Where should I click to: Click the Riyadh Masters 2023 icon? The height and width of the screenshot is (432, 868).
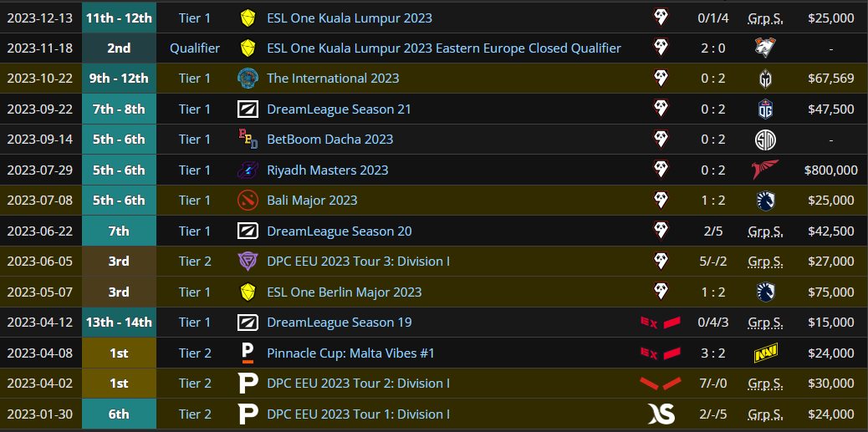[x=248, y=170]
